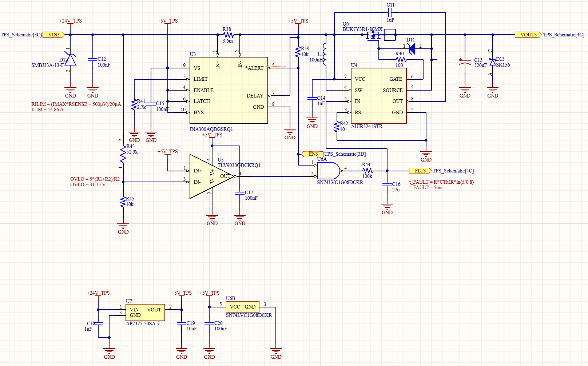Click the 'OVLO = 5*(R1+R2)/R2' note

(x=95, y=179)
